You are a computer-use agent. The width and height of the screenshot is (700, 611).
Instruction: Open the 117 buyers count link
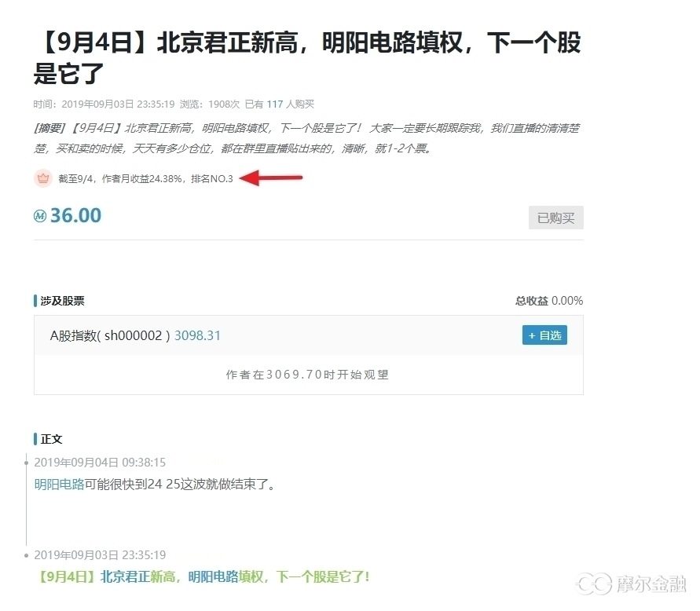tap(274, 104)
